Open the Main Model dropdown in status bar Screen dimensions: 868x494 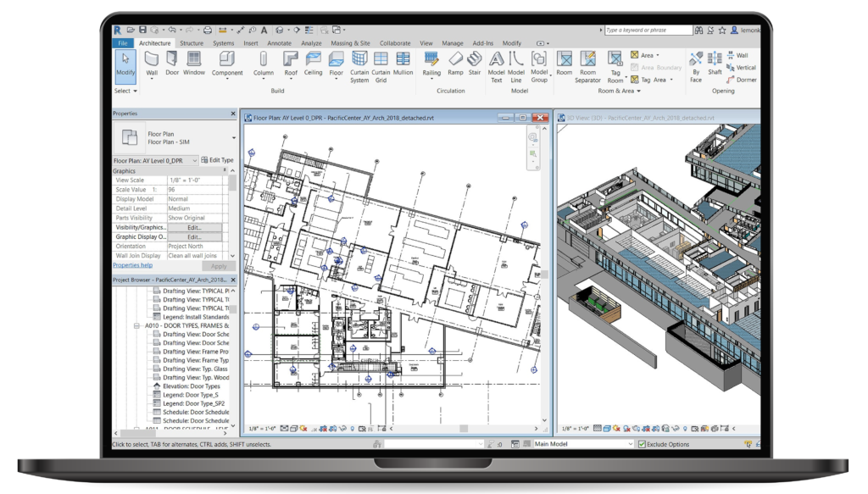coord(629,444)
